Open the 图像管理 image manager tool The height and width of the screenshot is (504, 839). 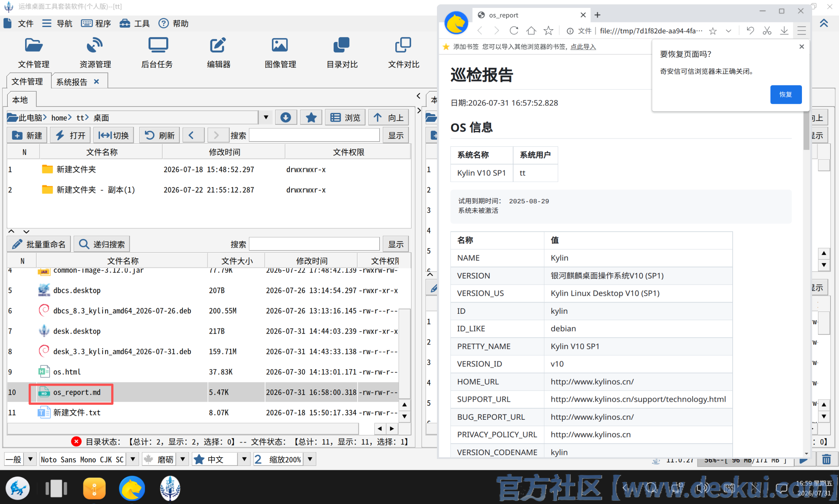pyautogui.click(x=280, y=53)
